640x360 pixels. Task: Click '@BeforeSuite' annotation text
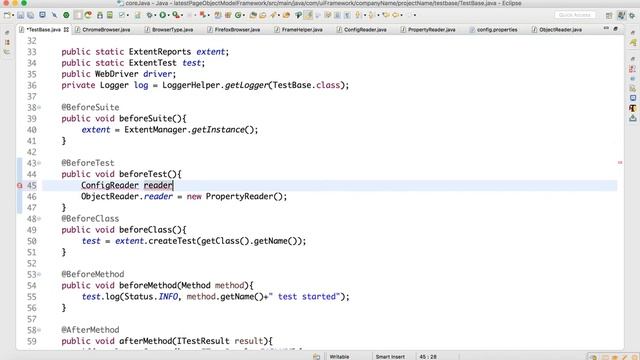pyautogui.click(x=90, y=107)
